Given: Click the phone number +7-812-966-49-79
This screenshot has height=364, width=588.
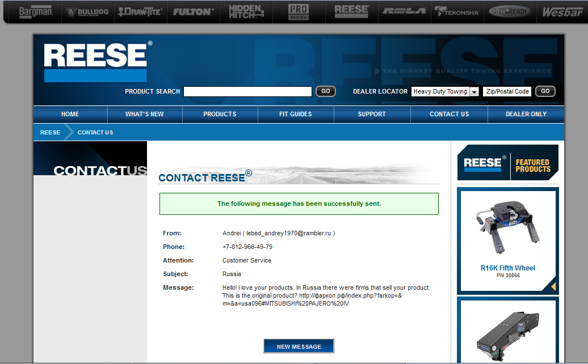Looking at the screenshot, I should (247, 247).
